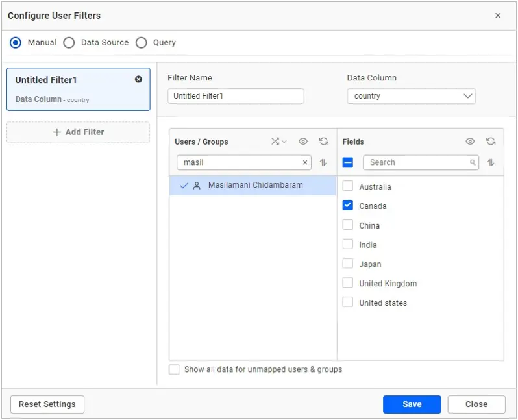Check the Australia checkbox
This screenshot has height=420, width=518.
click(x=347, y=186)
